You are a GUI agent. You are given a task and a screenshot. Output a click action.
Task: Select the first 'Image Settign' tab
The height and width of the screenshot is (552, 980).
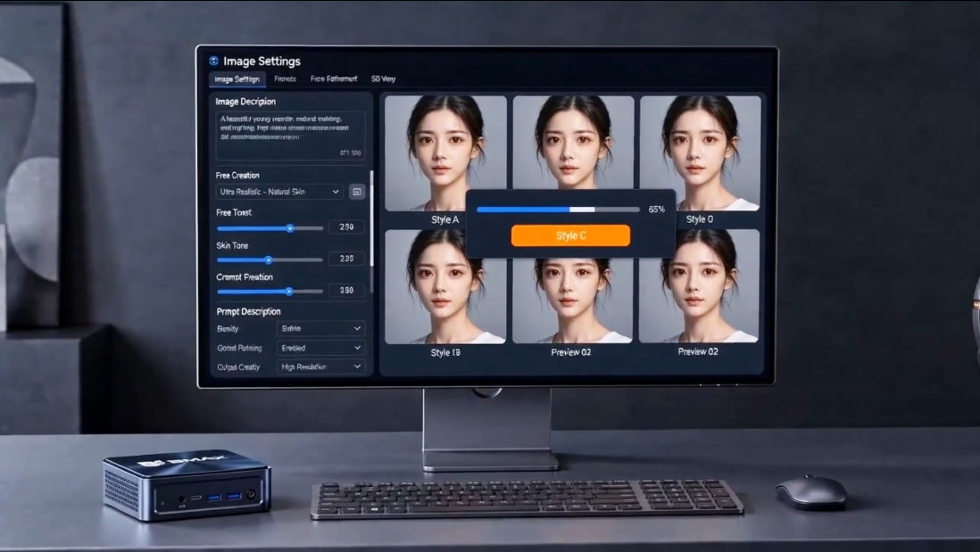point(237,79)
